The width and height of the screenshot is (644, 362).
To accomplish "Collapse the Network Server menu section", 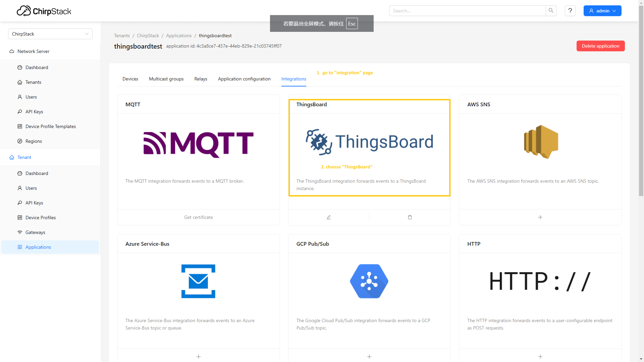I will [x=33, y=51].
